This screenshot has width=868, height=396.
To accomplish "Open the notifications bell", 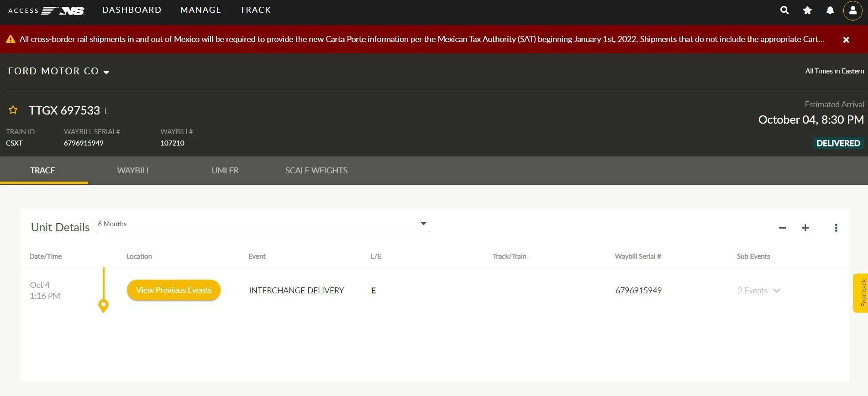I will coord(830,10).
